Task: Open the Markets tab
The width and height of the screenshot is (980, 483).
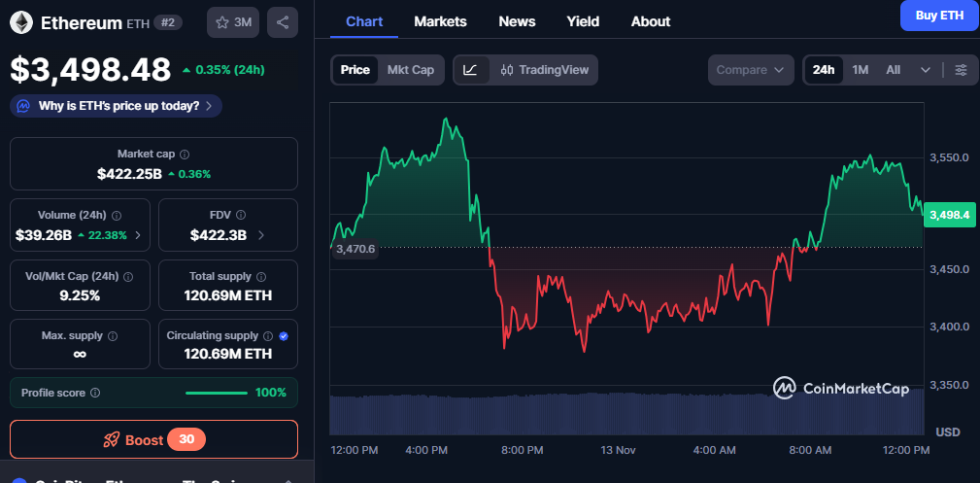Action: pyautogui.click(x=440, y=21)
